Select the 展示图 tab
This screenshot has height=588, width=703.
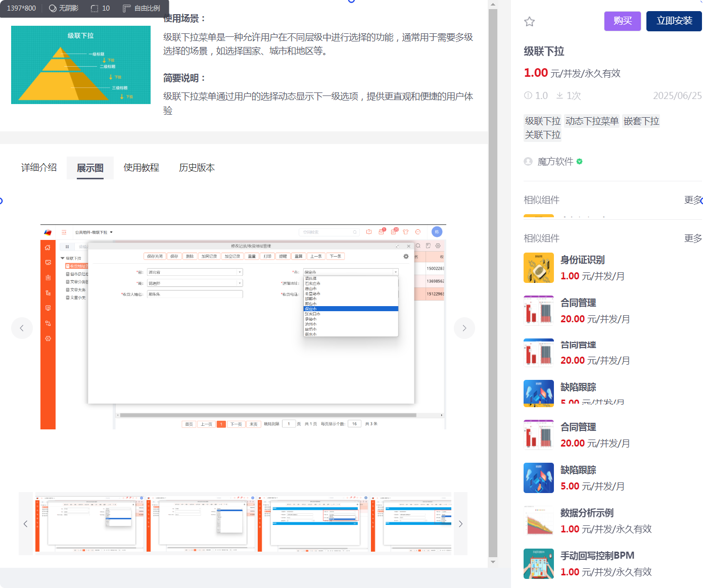tap(90, 168)
